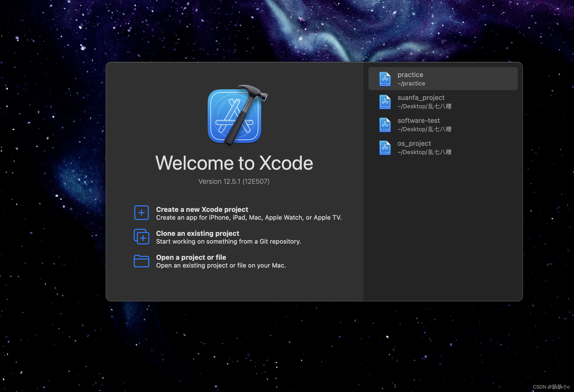Screen dimensions: 574x392
Task: Click the clone project double-square icon
Action: coord(141,237)
